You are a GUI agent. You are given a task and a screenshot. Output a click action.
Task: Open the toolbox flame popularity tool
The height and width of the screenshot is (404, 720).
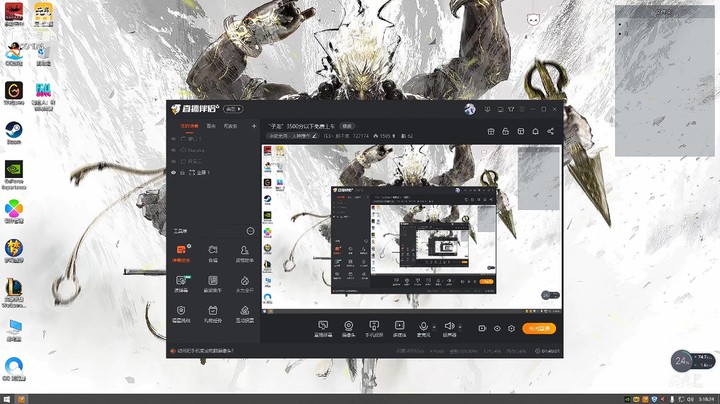coord(244,283)
